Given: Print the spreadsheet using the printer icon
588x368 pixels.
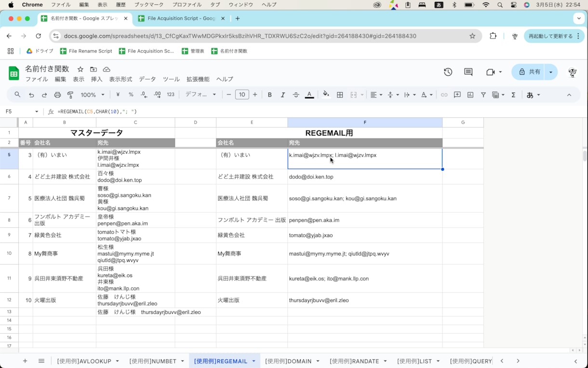Looking at the screenshot, I should [x=57, y=95].
